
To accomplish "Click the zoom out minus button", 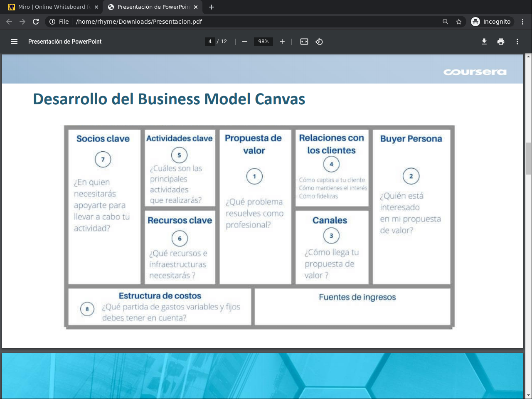I will (245, 42).
